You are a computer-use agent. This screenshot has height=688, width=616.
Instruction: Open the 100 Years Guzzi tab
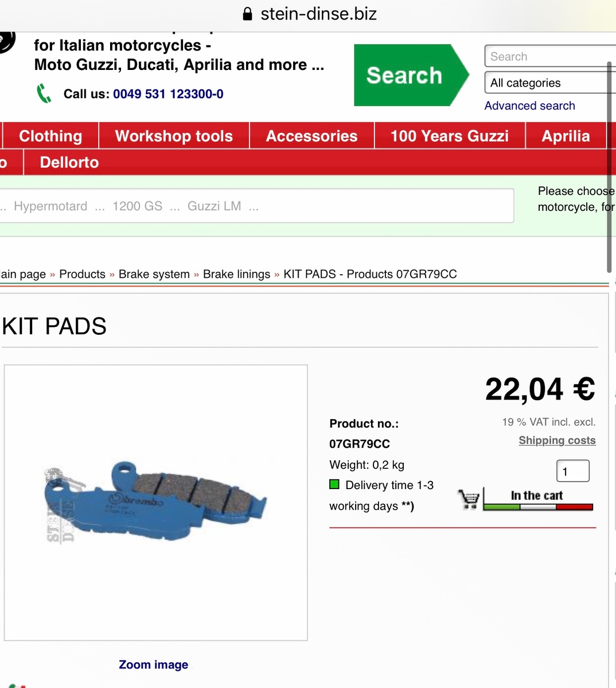click(x=450, y=136)
